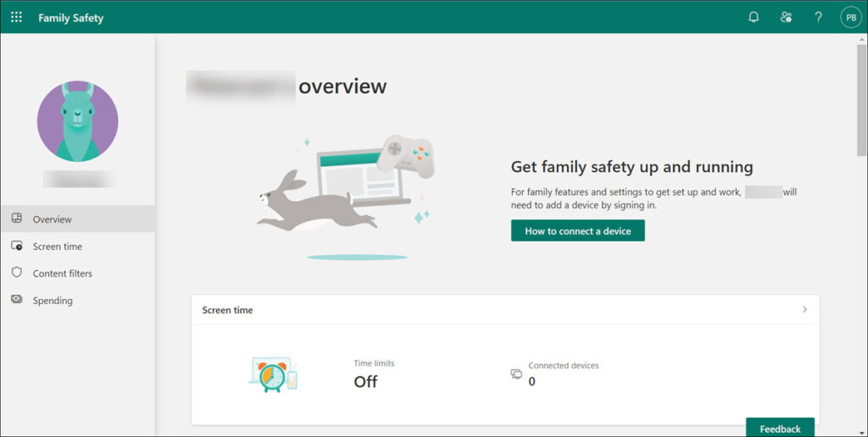Click the Family Safety title
868x437 pixels.
coord(71,18)
